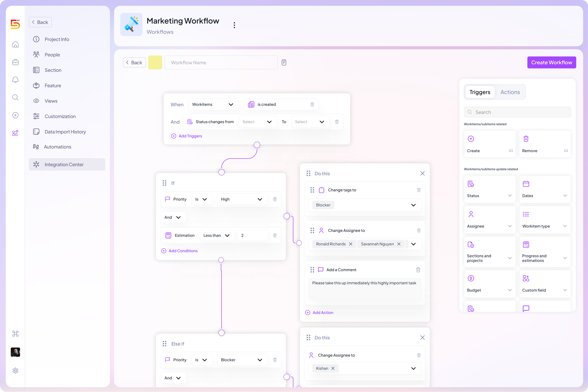Click the magnifier search icon in rail
The image size is (588, 392).
click(x=15, y=97)
